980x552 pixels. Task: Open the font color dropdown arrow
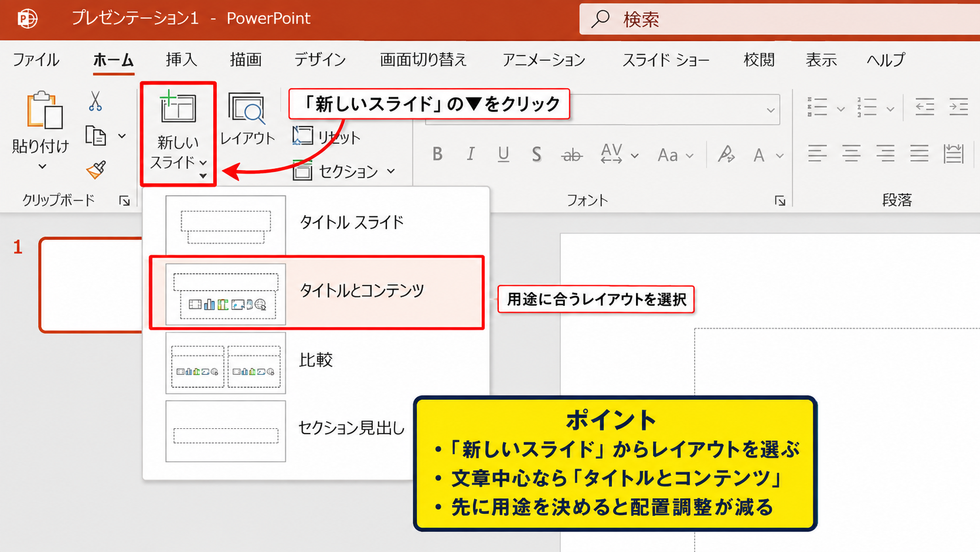click(x=780, y=155)
